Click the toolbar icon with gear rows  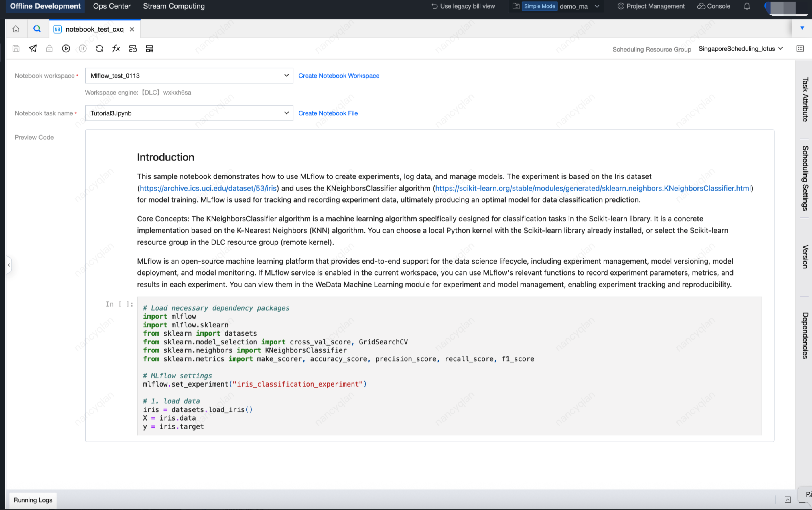pos(133,49)
